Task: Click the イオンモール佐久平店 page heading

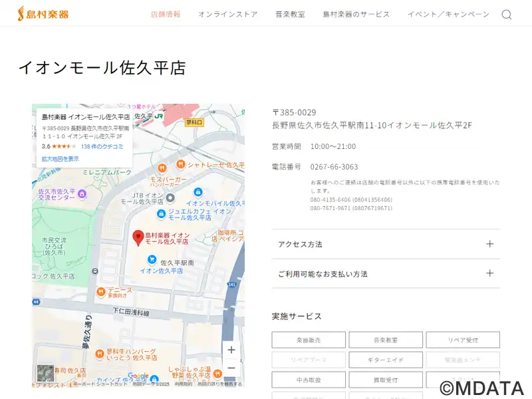Action: 102,68
